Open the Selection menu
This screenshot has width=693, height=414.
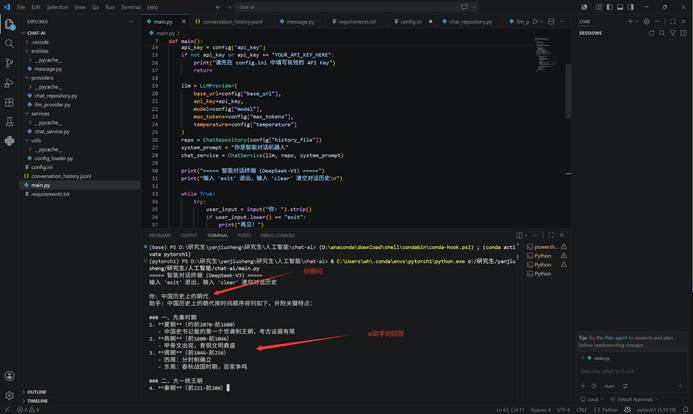57,7
